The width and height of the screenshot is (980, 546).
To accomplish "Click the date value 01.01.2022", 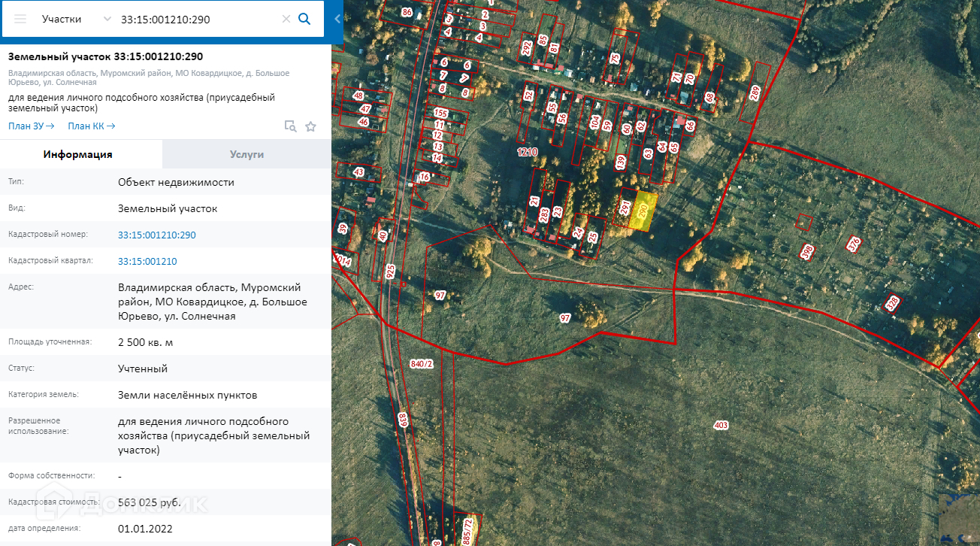I will [x=145, y=529].
